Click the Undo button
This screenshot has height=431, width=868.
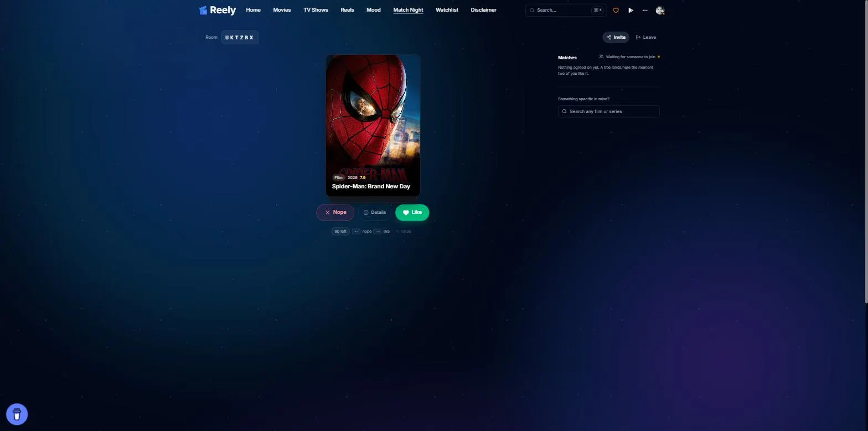click(x=404, y=231)
